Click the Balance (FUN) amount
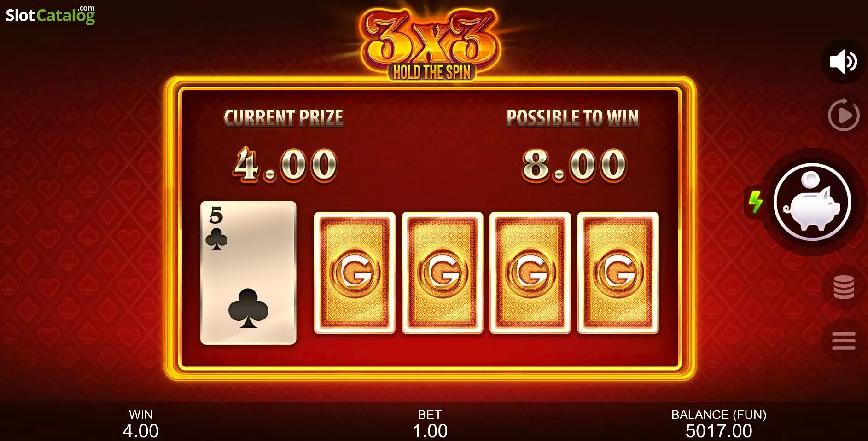 719,431
